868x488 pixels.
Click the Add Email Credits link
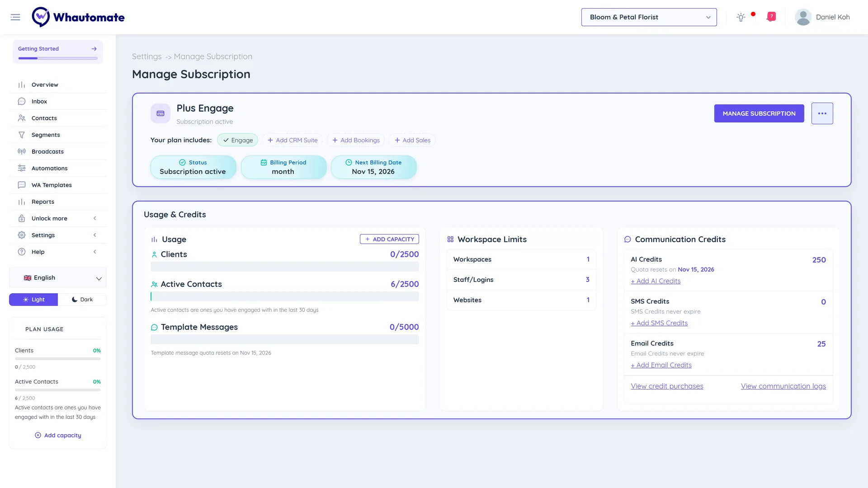[x=661, y=365]
